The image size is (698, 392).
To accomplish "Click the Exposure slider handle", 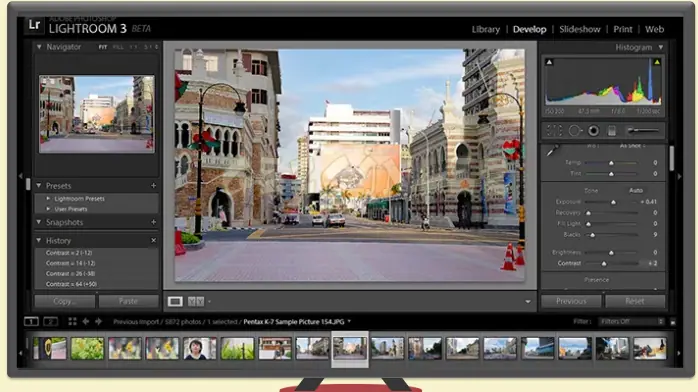I will (x=613, y=202).
